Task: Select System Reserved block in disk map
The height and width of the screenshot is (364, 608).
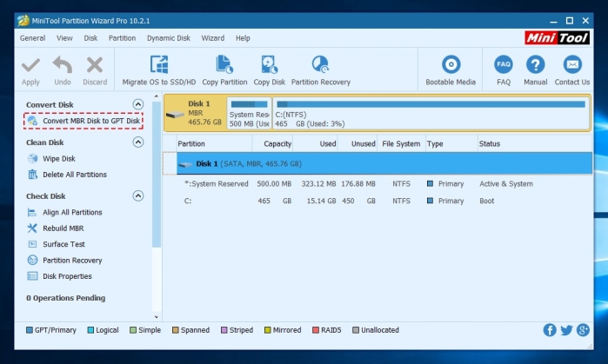Action: point(250,114)
